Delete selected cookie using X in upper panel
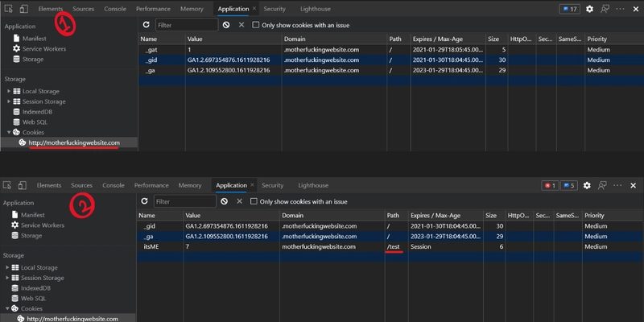Viewport: 644px width, 322px height. pyautogui.click(x=241, y=25)
